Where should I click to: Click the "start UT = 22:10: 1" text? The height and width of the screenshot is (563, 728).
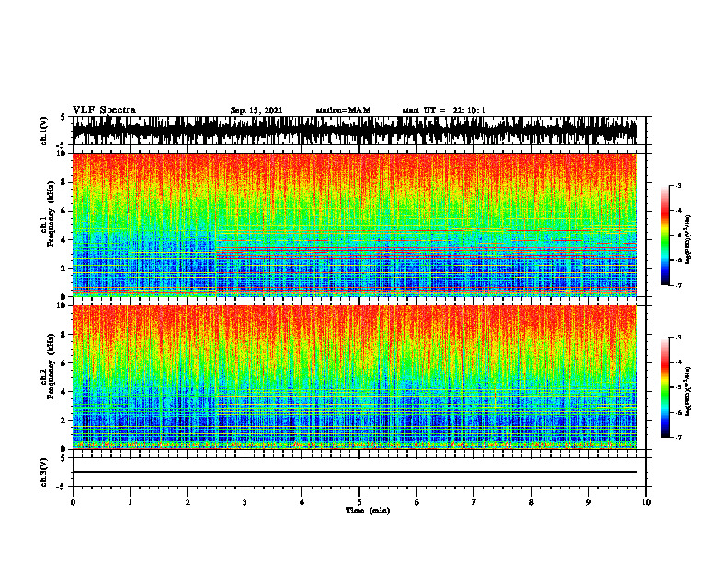[x=444, y=110]
